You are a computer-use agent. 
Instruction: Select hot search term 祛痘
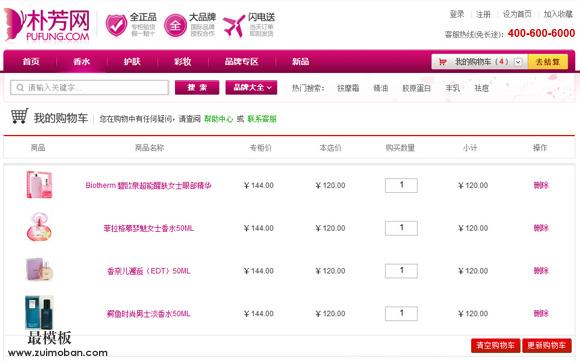[481, 88]
